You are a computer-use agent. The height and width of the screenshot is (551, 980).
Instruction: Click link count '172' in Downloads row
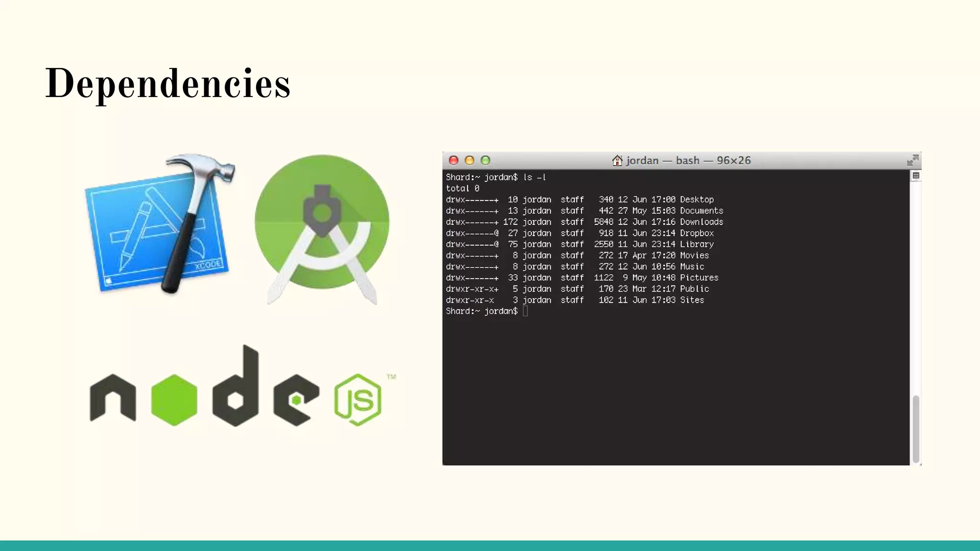coord(510,222)
